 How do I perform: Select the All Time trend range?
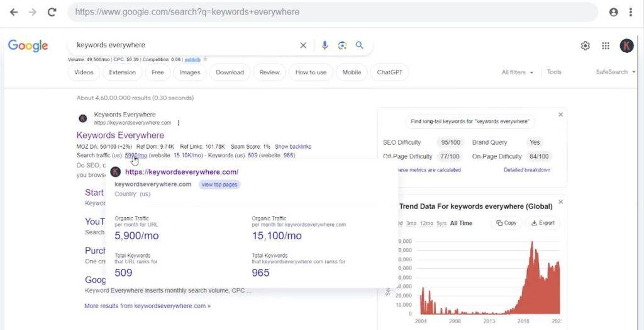click(461, 223)
